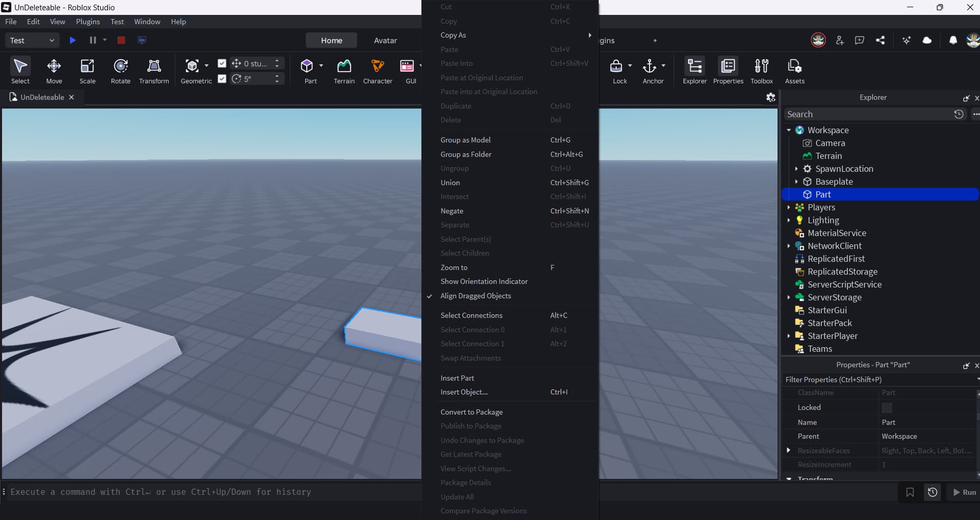Screen dimensions: 980x520
Task: Open the GUI toolbar tool
Action: point(407,71)
